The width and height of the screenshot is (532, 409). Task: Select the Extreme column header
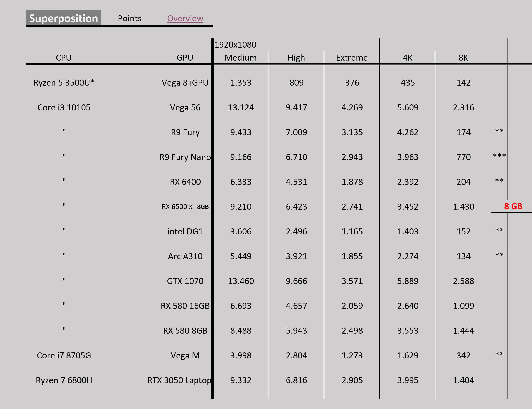point(352,58)
